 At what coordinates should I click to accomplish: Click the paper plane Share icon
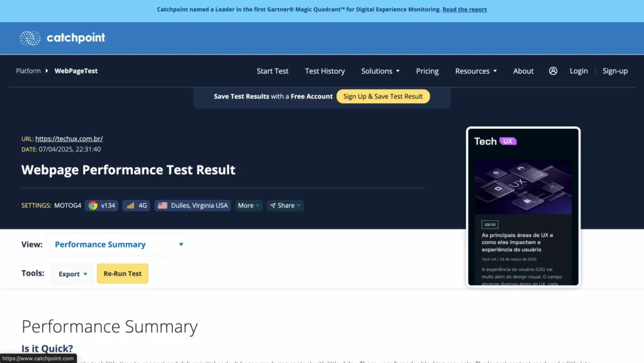273,205
